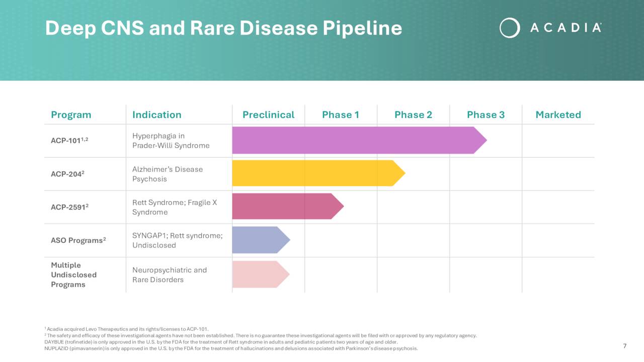Viewport: 644px width, 362px height.
Task: Click the DAYBUE (trofinetide) approval footnote
Action: pyautogui.click(x=221, y=342)
